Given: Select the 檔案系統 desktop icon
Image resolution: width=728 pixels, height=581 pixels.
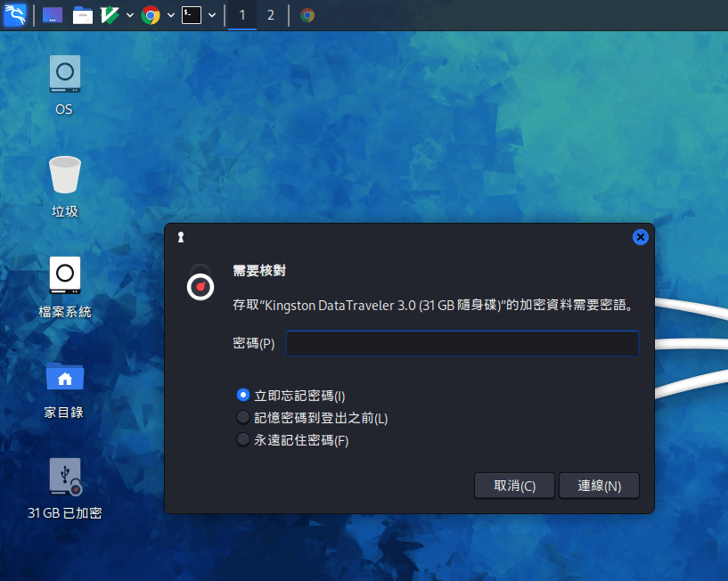Looking at the screenshot, I should (64, 288).
